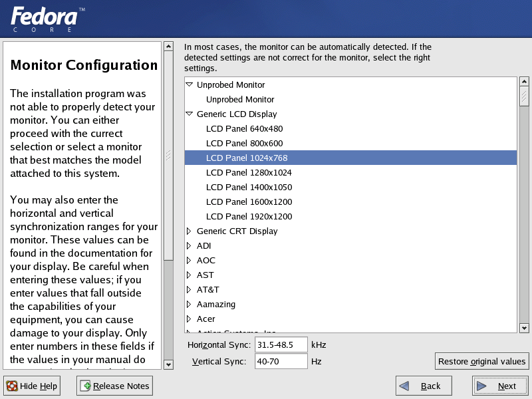
Task: Click the help panel scrollbar thumb
Action: (x=168, y=156)
